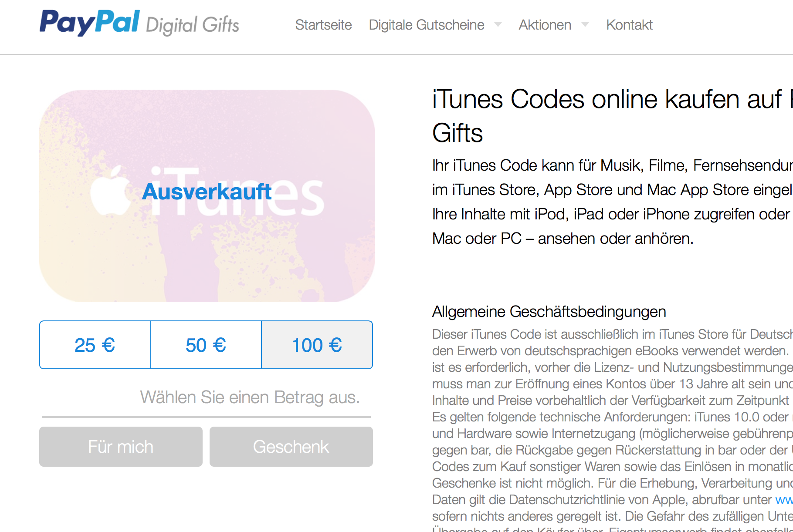Screen dimensions: 793x532
Task: Click the Für mich button
Action: coord(121,447)
